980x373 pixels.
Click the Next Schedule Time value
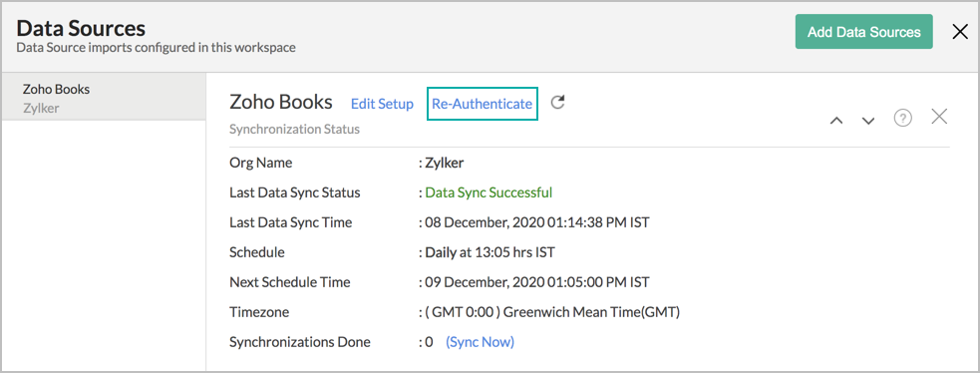point(537,282)
